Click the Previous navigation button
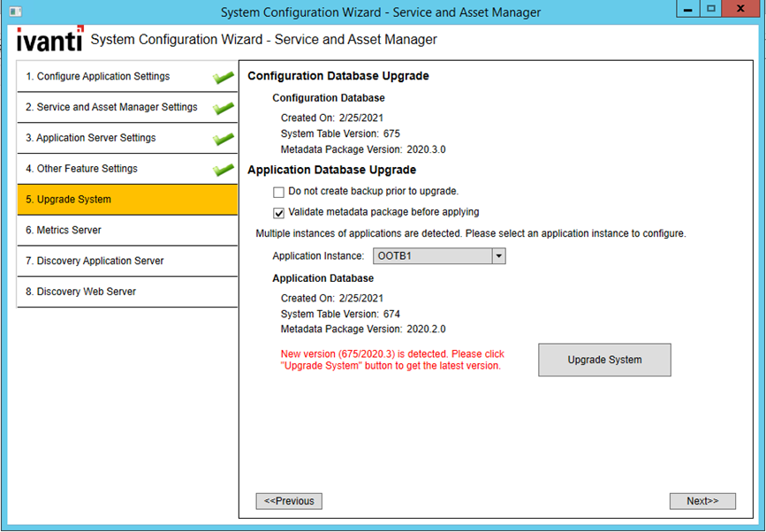Viewport: 766px width, 532px height. coord(289,501)
